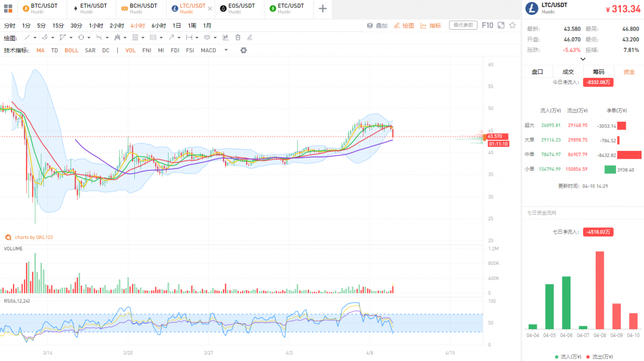The height and width of the screenshot is (361, 644).
Task: Add a new trading pair tab
Action: tap(323, 9)
